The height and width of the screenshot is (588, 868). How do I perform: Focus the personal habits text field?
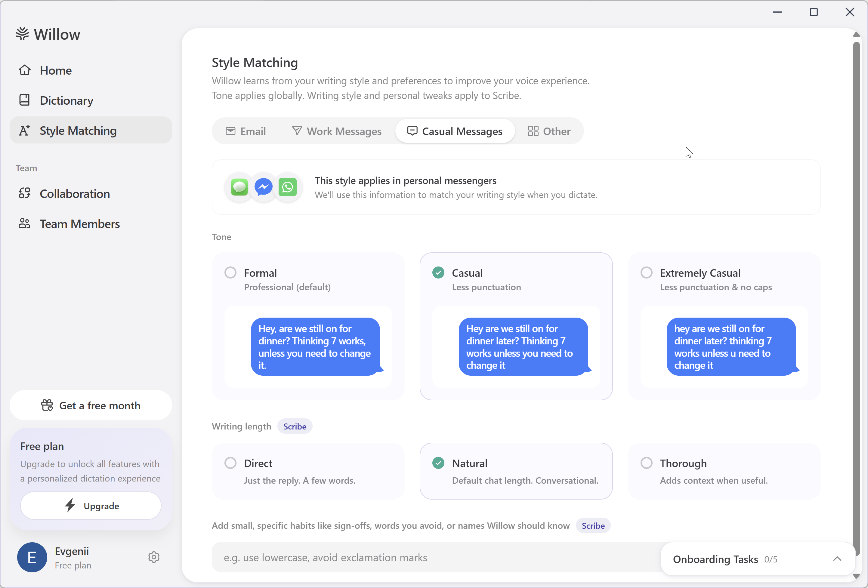point(436,557)
